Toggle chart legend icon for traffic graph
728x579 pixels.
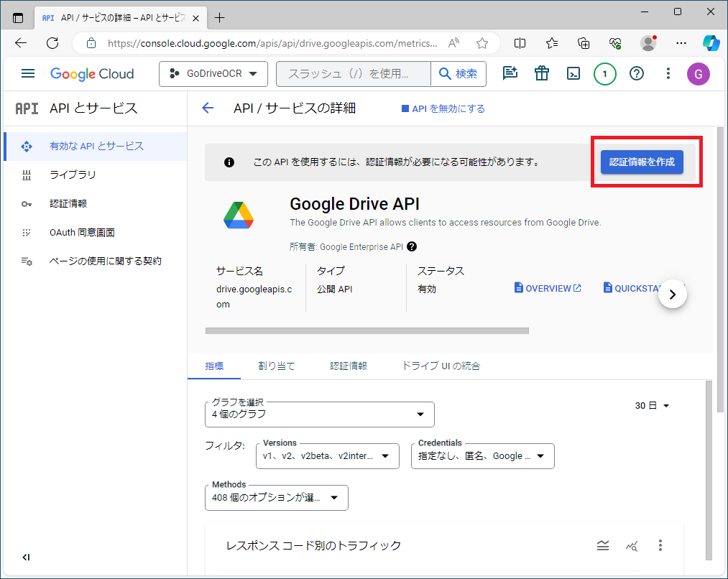[x=603, y=545]
